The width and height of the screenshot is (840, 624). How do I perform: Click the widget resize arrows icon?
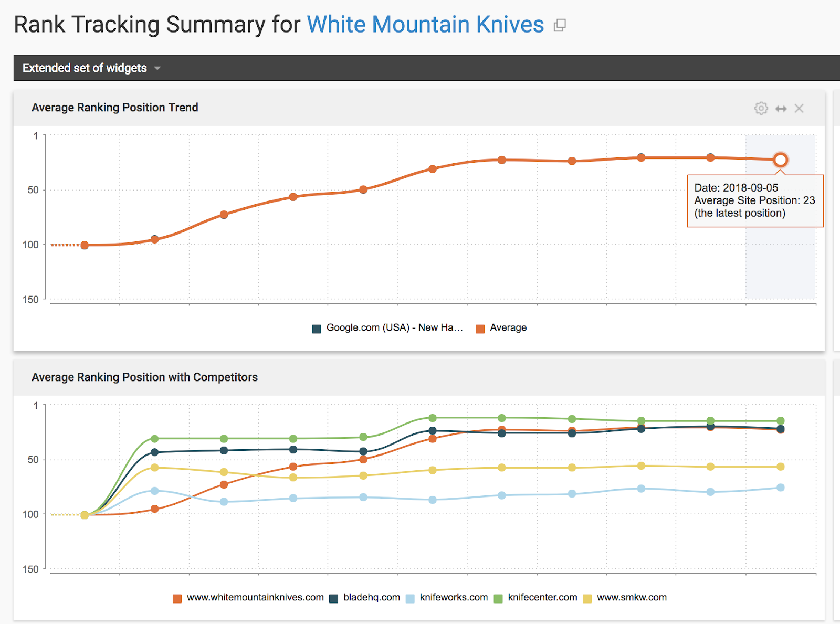point(781,109)
